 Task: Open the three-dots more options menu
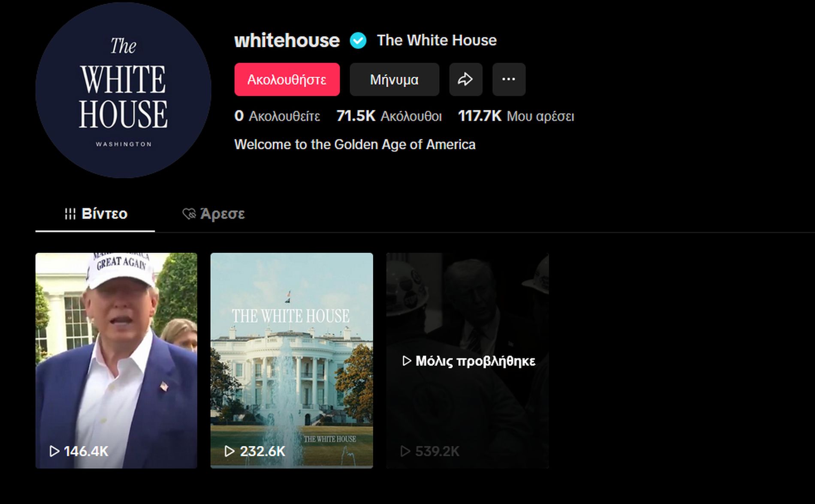[509, 79]
